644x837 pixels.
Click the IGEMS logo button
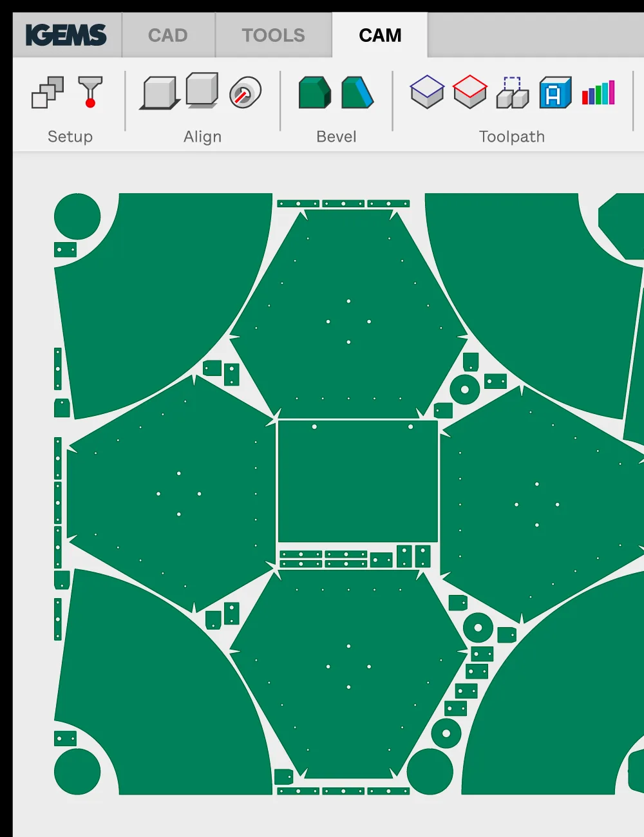[x=66, y=35]
